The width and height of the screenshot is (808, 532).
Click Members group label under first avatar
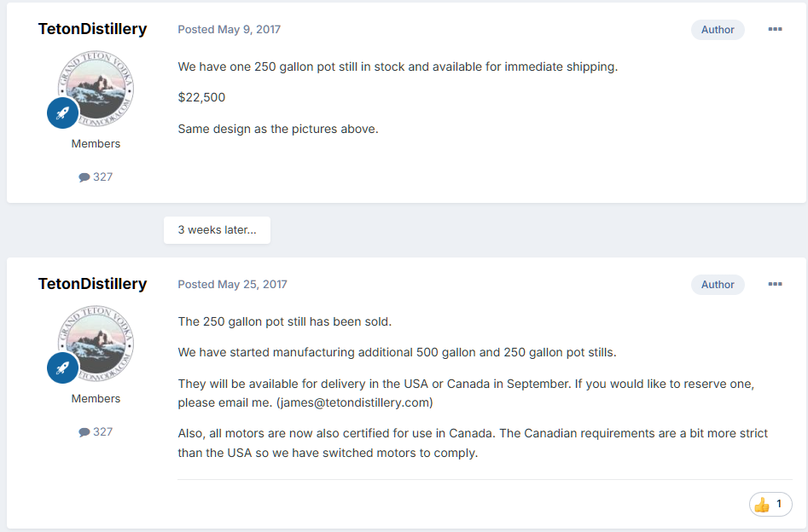tap(96, 143)
